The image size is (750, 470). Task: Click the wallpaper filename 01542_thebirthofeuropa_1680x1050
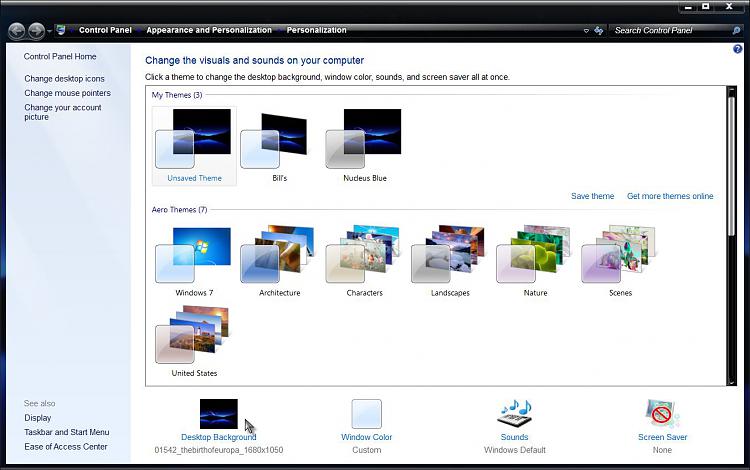point(219,450)
